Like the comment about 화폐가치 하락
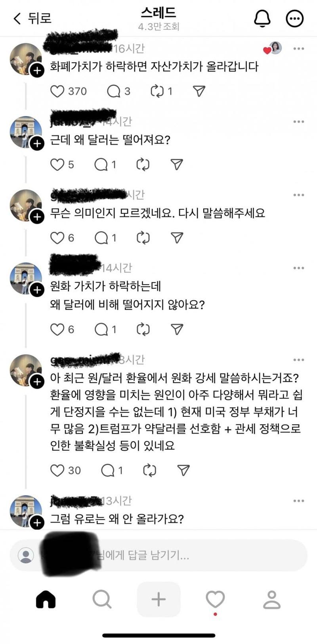Screen dimensions: 317x644 click(x=57, y=91)
